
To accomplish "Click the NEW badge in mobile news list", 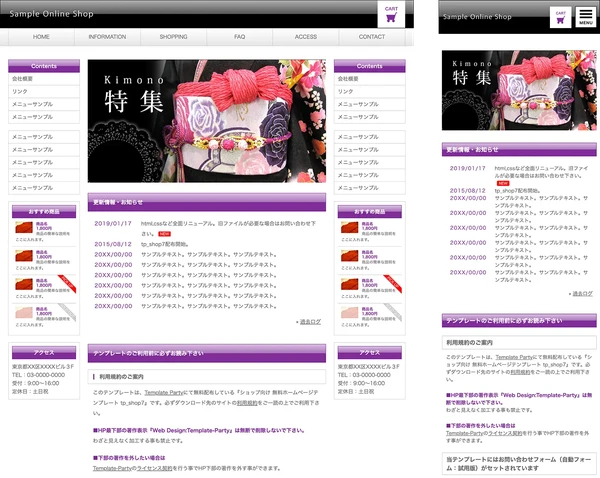I will (503, 183).
